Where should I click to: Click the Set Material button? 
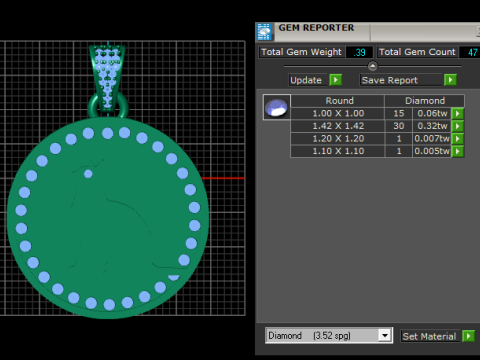(430, 336)
